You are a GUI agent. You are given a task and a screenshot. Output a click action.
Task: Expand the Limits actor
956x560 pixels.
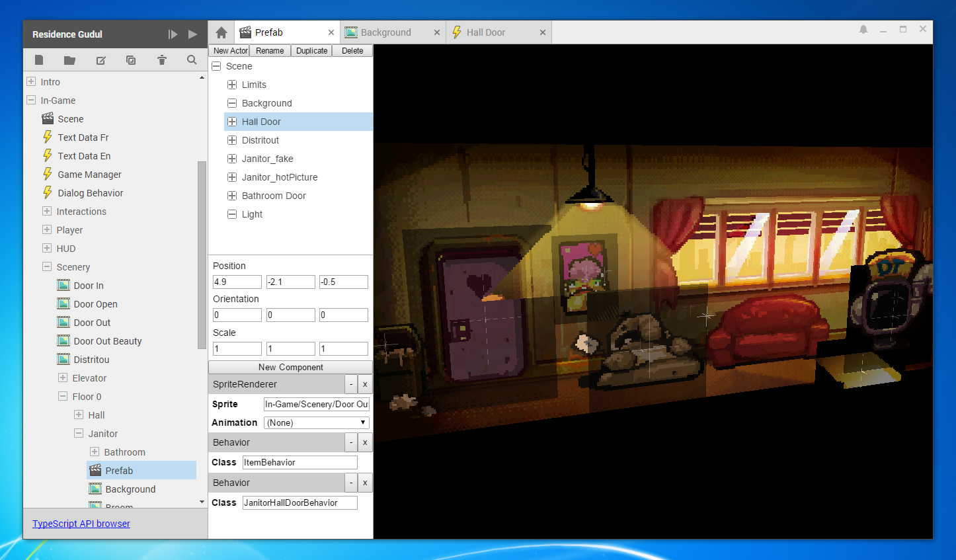pos(232,85)
